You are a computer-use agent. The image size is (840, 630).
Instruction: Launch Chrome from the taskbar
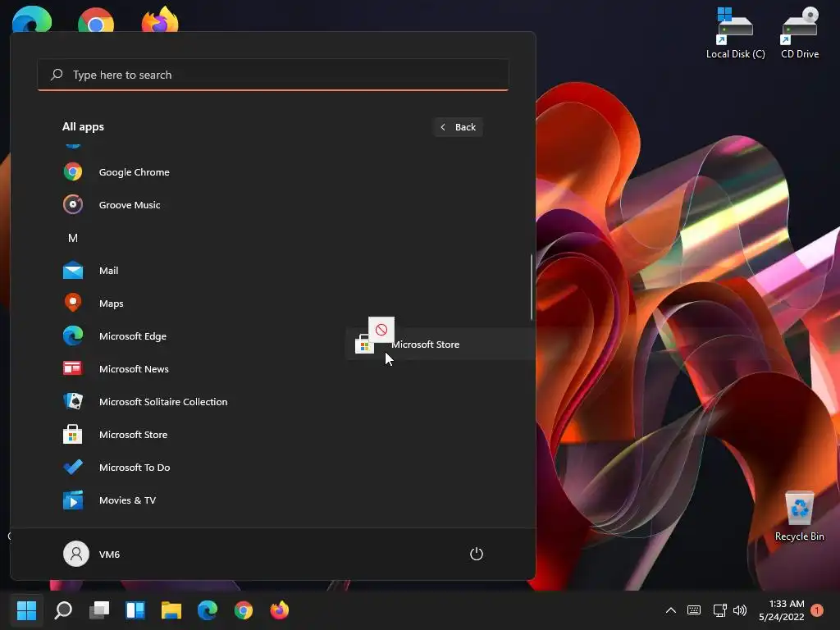pos(243,610)
